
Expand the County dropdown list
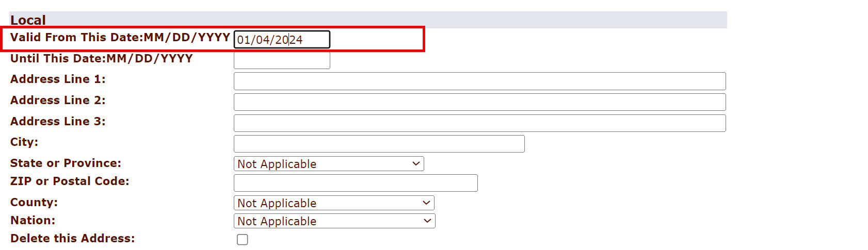(334, 203)
